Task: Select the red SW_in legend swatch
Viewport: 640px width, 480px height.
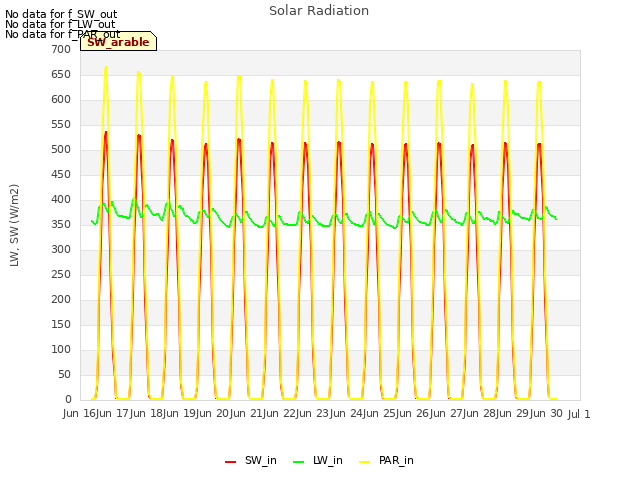Action: pyautogui.click(x=231, y=462)
